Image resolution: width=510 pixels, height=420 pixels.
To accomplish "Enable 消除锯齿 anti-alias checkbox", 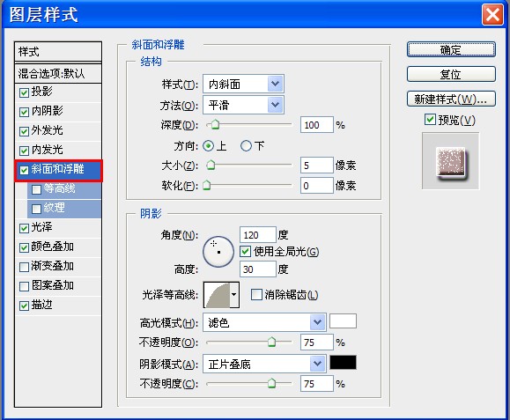I will pos(256,294).
